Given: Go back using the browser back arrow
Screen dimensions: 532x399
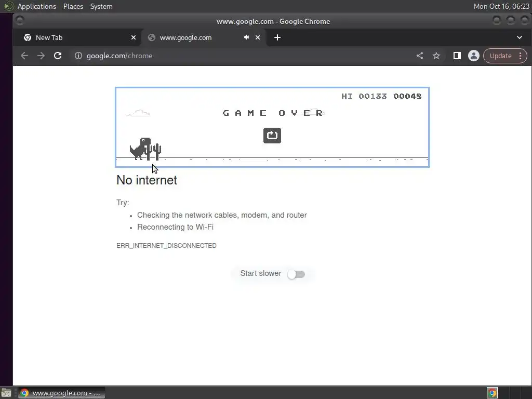Looking at the screenshot, I should (24, 56).
